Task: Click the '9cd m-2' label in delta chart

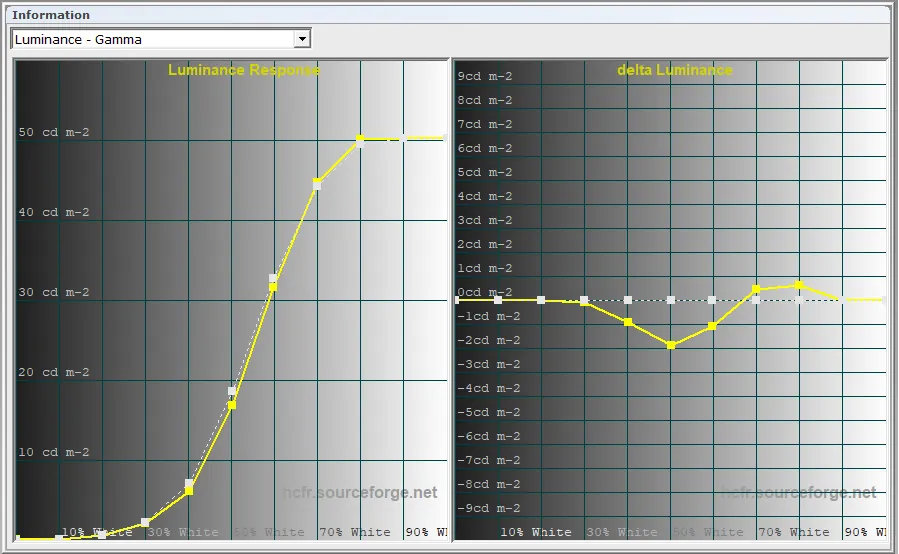Action: [x=484, y=76]
